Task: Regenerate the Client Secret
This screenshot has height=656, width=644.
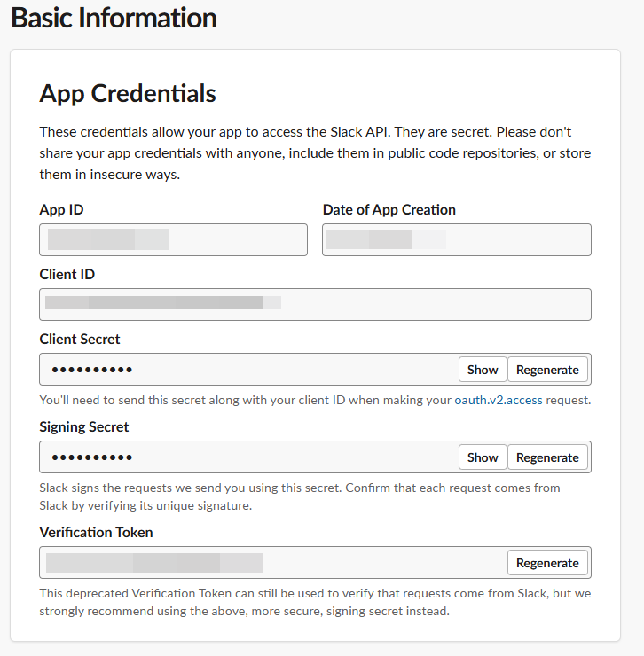Action: click(x=547, y=370)
